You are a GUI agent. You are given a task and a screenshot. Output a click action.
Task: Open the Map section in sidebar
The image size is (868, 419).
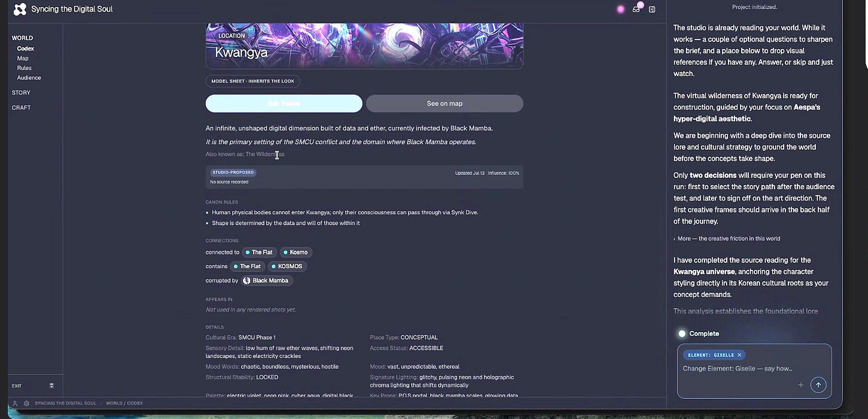[22, 58]
